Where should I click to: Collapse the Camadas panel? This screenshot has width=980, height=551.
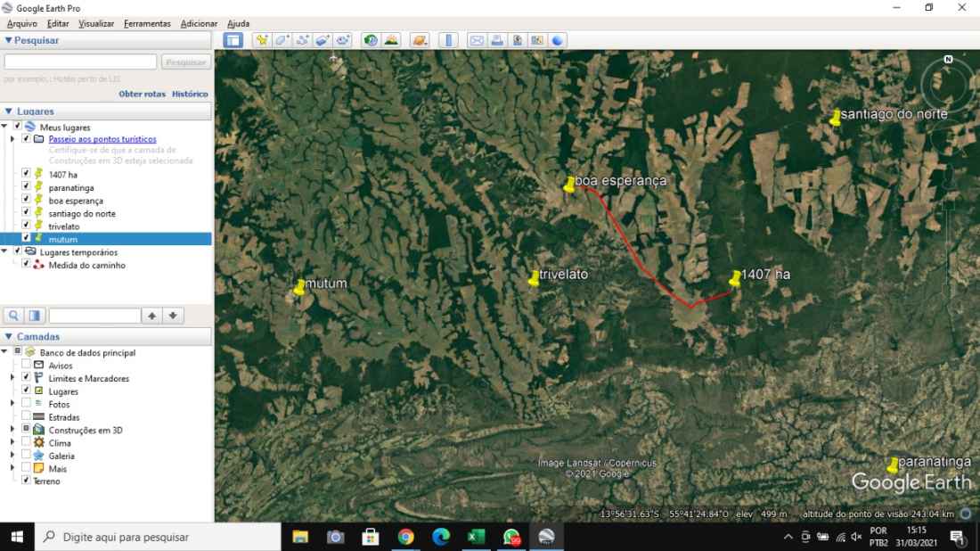[9, 336]
